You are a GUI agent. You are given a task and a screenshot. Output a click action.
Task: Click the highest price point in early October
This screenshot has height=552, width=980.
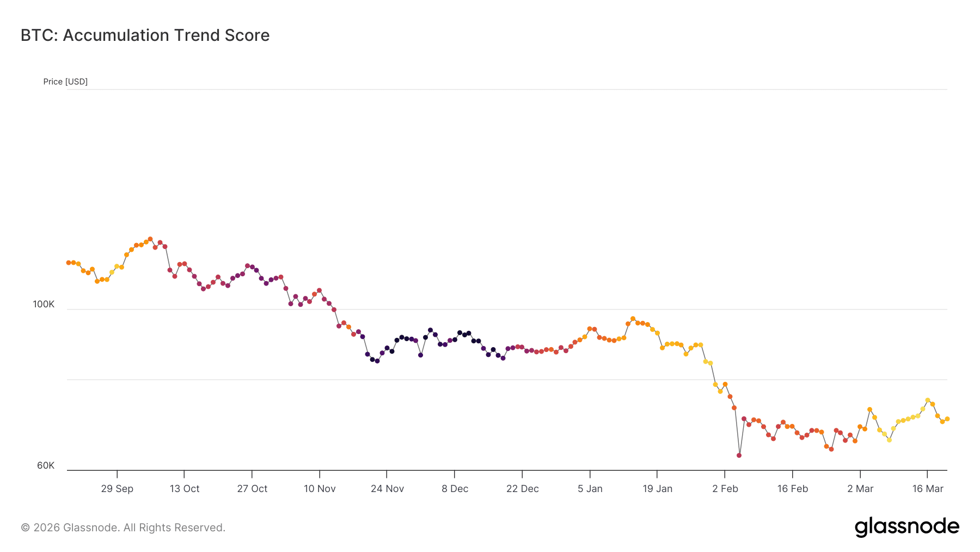tap(150, 239)
